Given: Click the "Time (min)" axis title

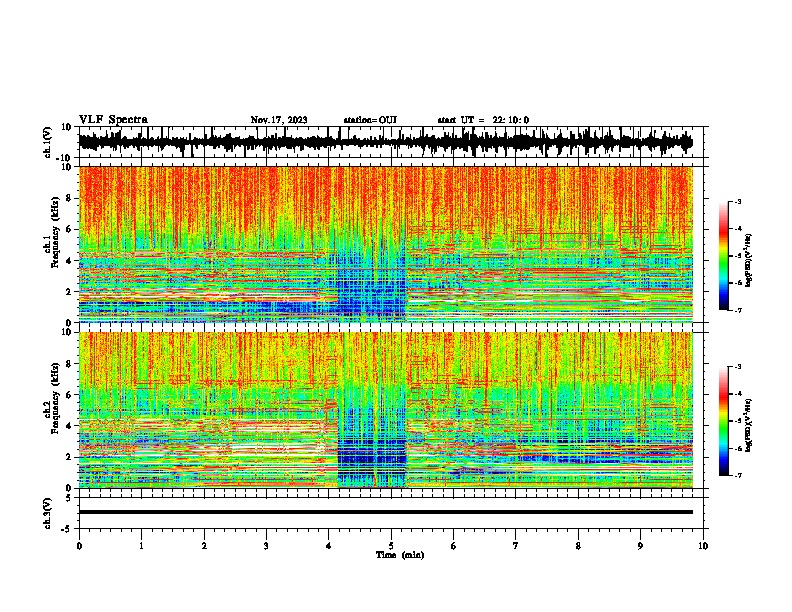Looking at the screenshot, I should click(x=400, y=555).
